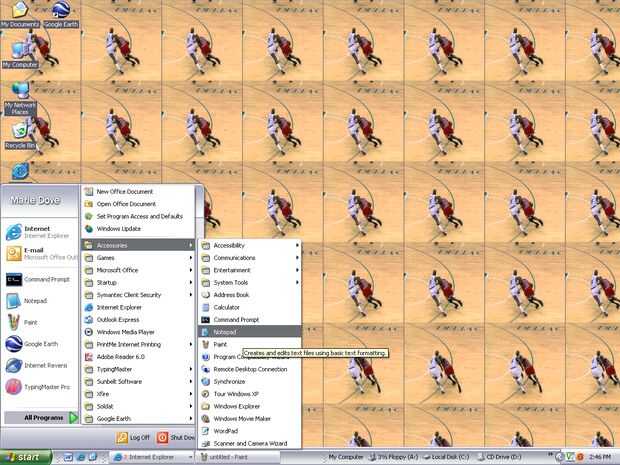Open E-mail Microsoft Office Outlook entry
The width and height of the screenshot is (620, 465).
pos(40,253)
